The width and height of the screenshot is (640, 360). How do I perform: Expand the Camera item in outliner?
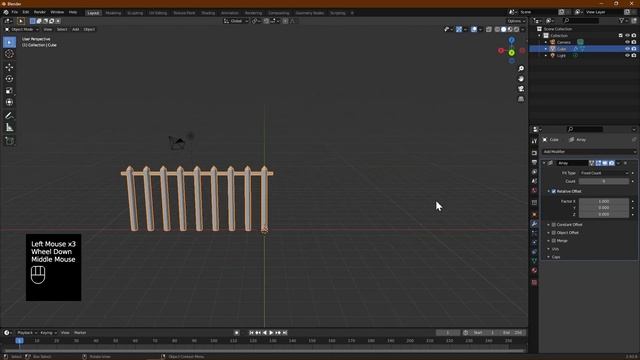click(x=546, y=42)
